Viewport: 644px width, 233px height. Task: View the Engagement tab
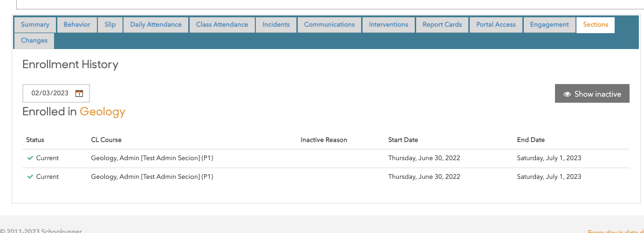pyautogui.click(x=549, y=25)
